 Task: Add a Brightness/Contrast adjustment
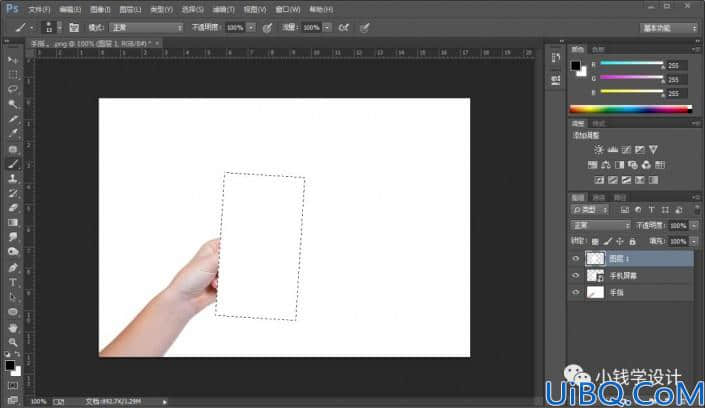598,149
